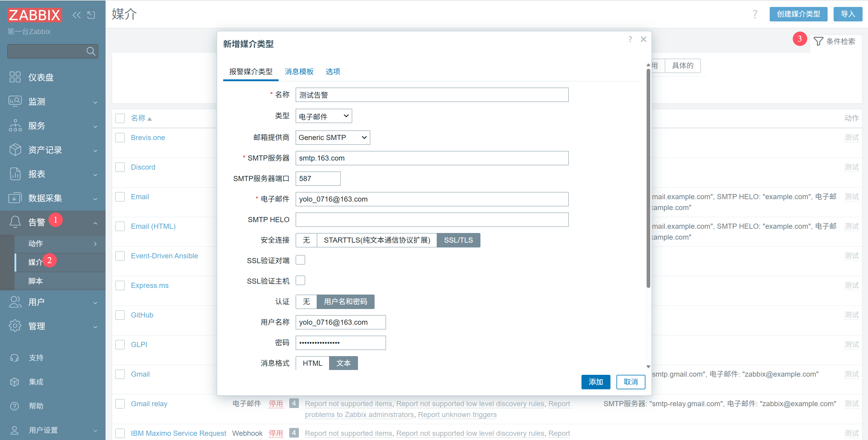The width and height of the screenshot is (868, 440).
Task: Click the SMTP HELO input field
Action: pyautogui.click(x=432, y=219)
